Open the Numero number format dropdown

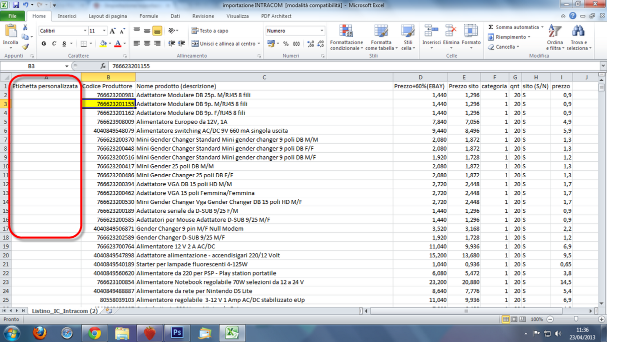click(x=322, y=31)
